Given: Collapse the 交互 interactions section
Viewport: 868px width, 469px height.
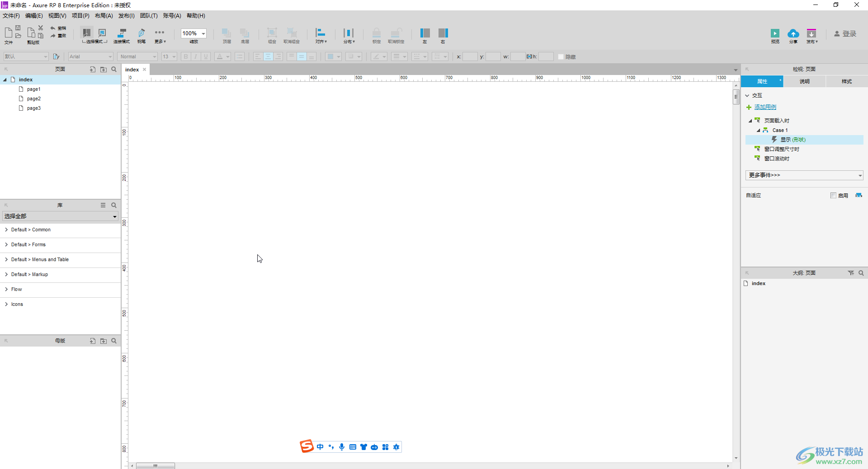Looking at the screenshot, I should pos(748,96).
